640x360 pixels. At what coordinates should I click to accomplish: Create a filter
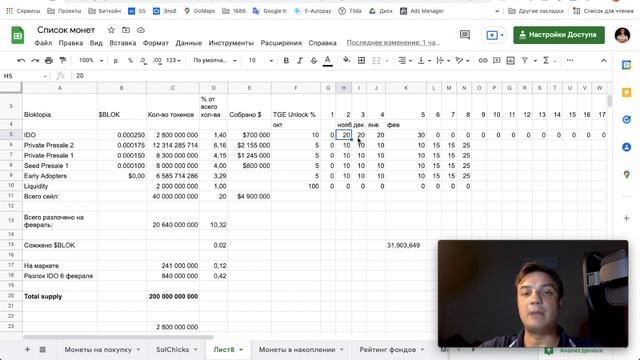[x=525, y=60]
